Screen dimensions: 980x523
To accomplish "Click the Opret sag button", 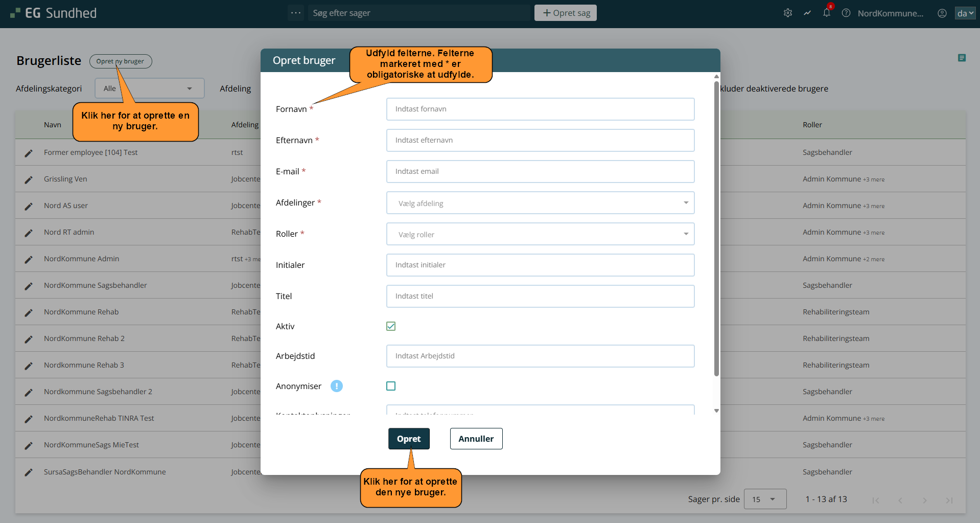I will point(565,13).
